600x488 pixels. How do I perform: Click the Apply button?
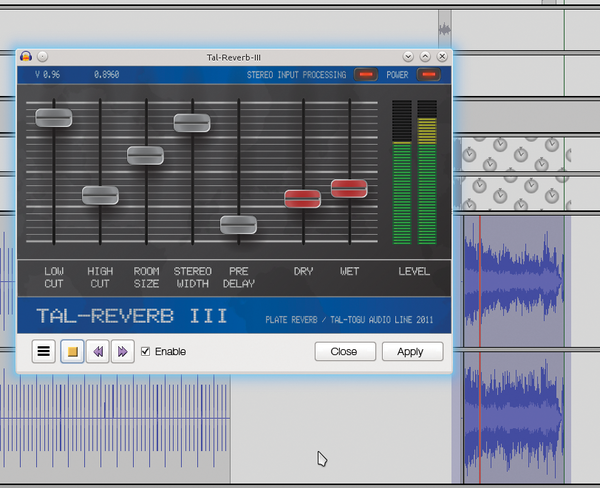coord(412,351)
